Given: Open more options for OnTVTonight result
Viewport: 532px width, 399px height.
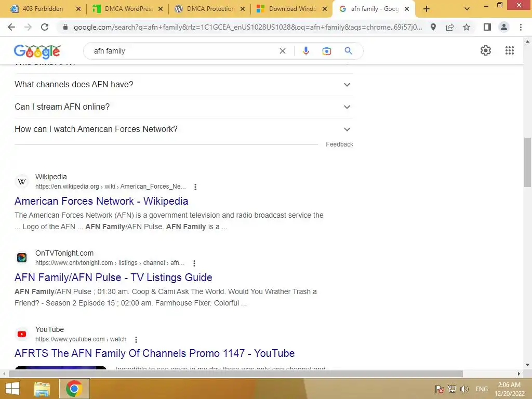Looking at the screenshot, I should click(194, 263).
